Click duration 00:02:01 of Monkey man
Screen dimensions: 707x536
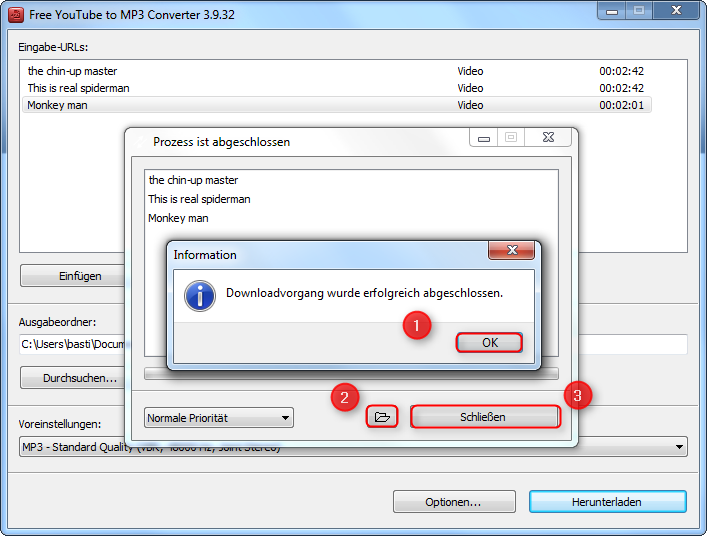click(621, 105)
